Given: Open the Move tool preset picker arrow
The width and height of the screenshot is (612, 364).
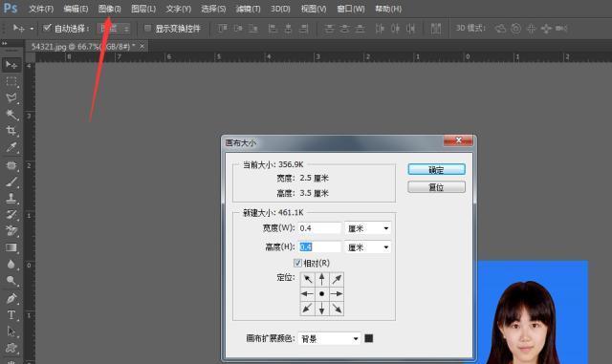Looking at the screenshot, I should pyautogui.click(x=32, y=29).
